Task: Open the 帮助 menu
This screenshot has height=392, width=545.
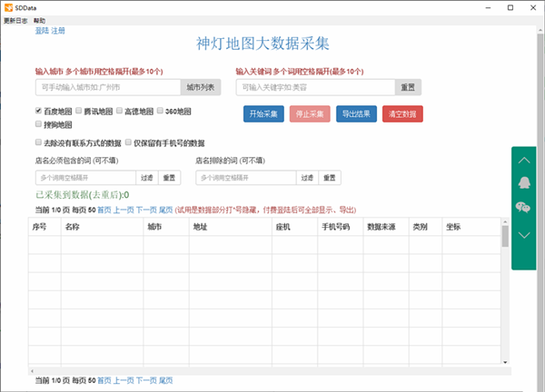Action: click(39, 19)
